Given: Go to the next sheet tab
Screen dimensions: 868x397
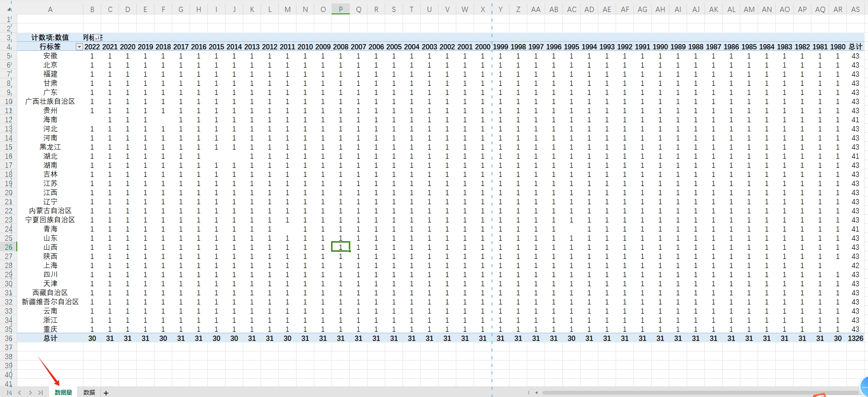Looking at the screenshot, I should [x=30, y=393].
